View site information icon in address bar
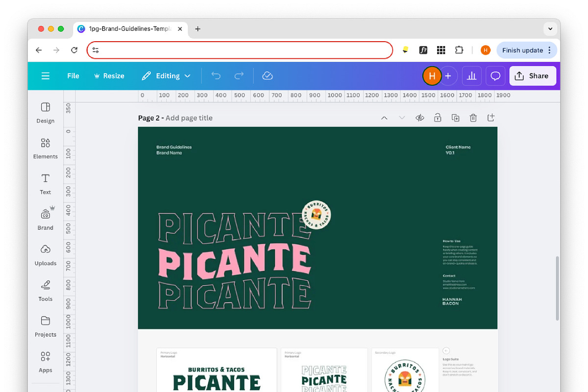Screen dimensions: 588x392 [96, 50]
